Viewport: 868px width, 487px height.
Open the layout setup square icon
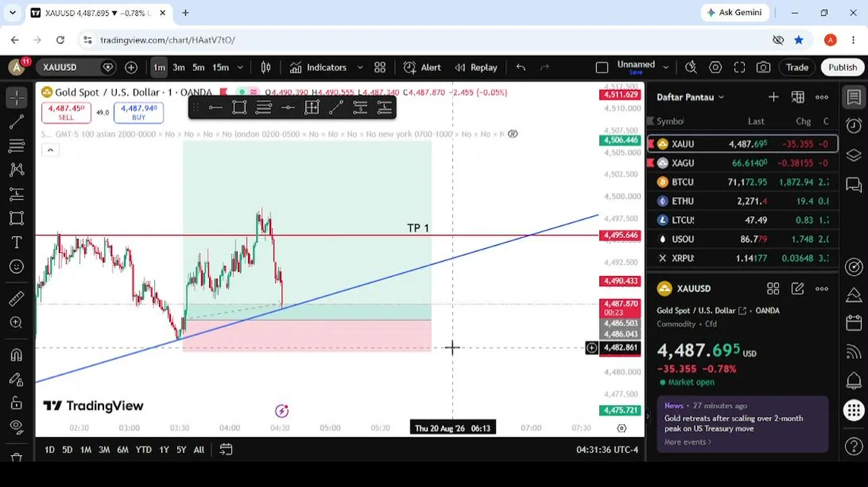point(602,67)
